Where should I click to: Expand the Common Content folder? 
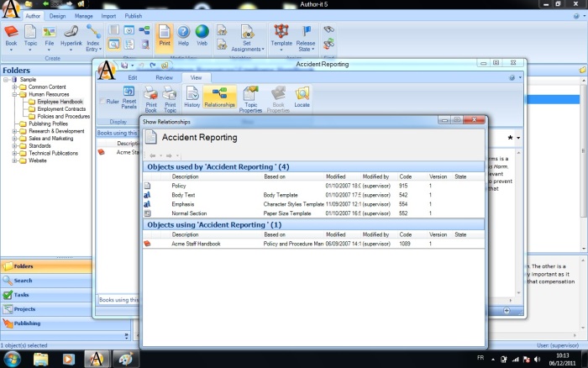(x=14, y=87)
